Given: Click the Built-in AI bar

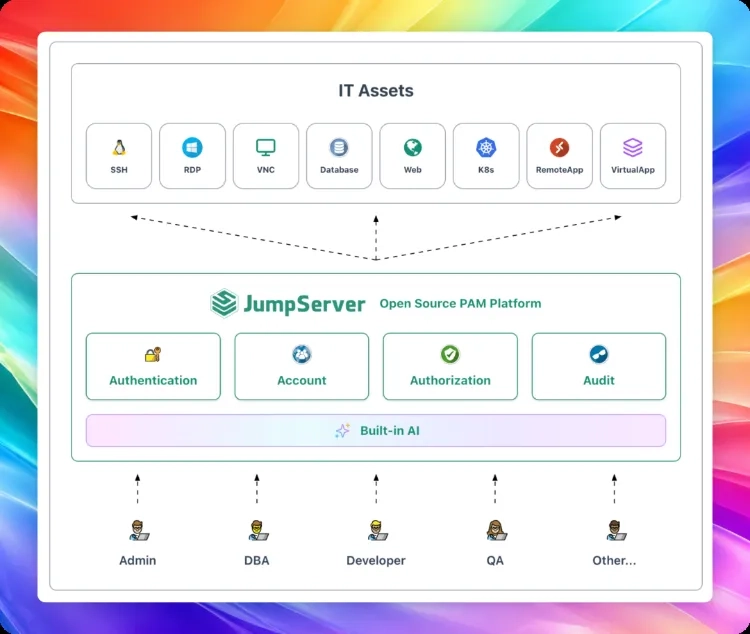Looking at the screenshot, I should [x=376, y=431].
